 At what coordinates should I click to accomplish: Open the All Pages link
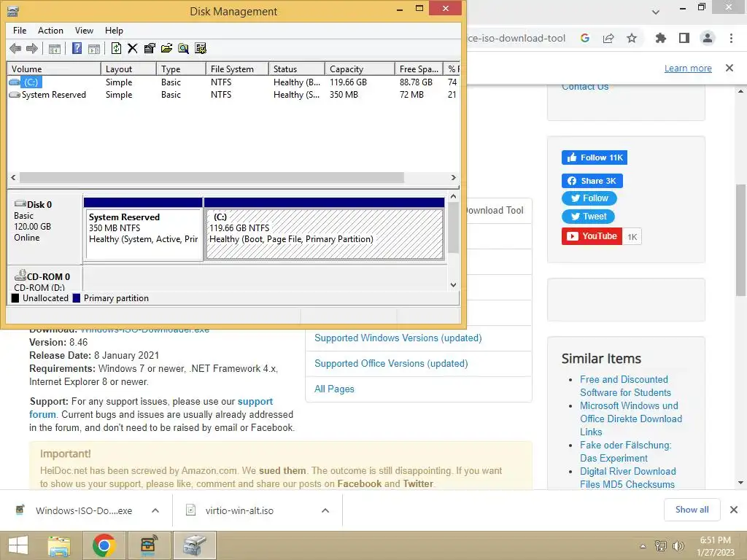click(x=334, y=389)
